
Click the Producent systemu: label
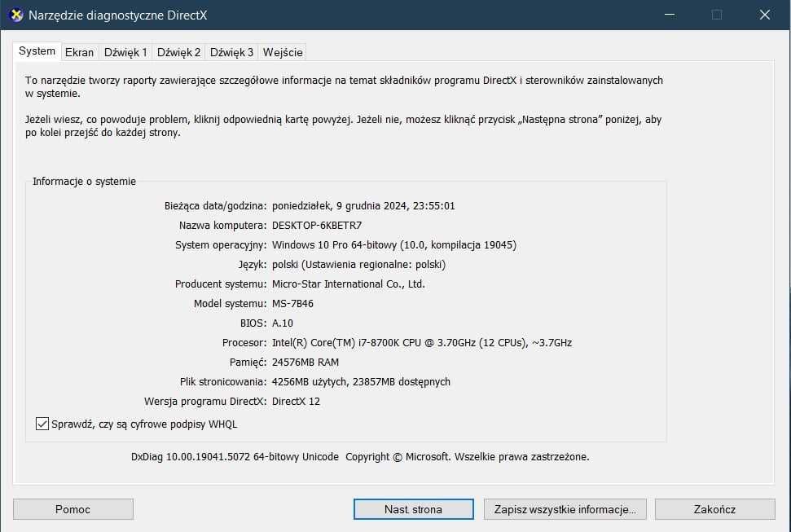click(221, 284)
